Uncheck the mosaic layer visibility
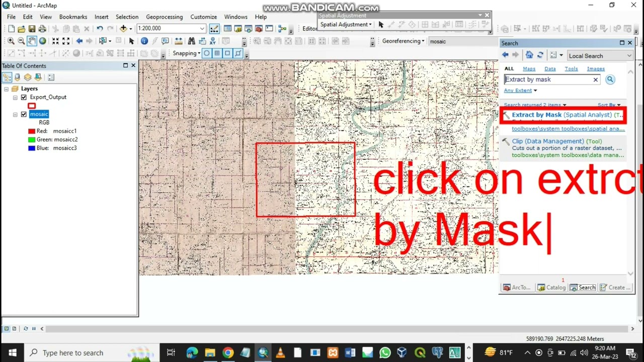Screen dimensions: 644x362 (x=24, y=115)
